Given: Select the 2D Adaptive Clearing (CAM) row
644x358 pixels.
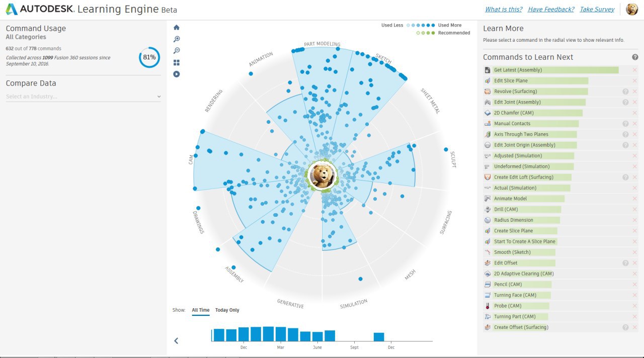Looking at the screenshot, I should tap(560, 274).
